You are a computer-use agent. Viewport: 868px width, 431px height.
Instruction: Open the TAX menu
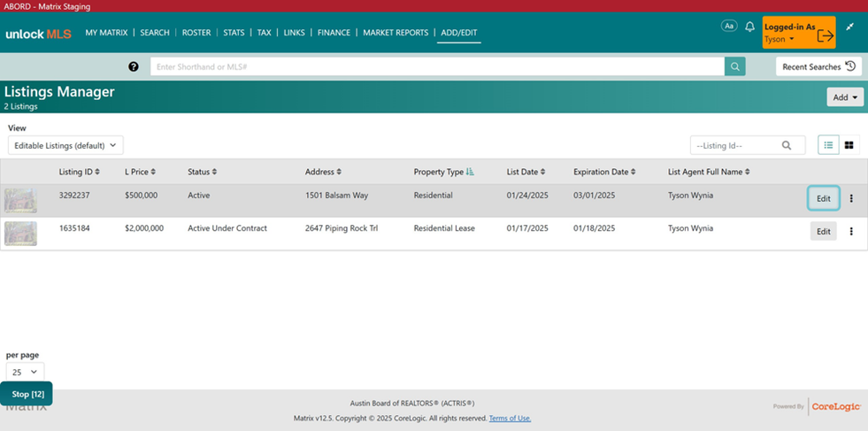tap(264, 33)
